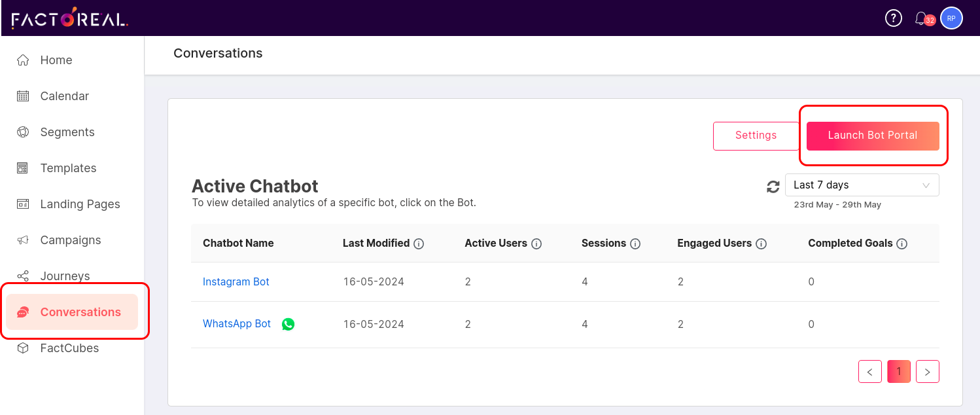Click Sessions value 4 in Instagram Bot row
980x415 pixels.
[585, 282]
